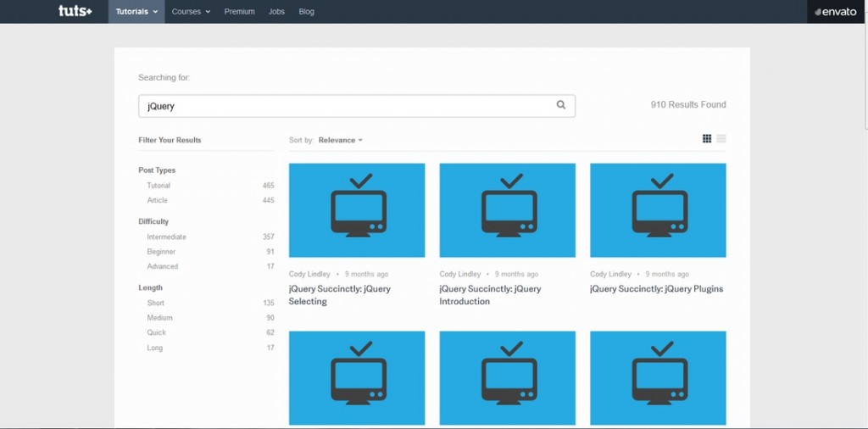Open title 'jQuery Succinctly: jQuery Selecting'
Screen dimensions: 868x429
[x=340, y=295]
